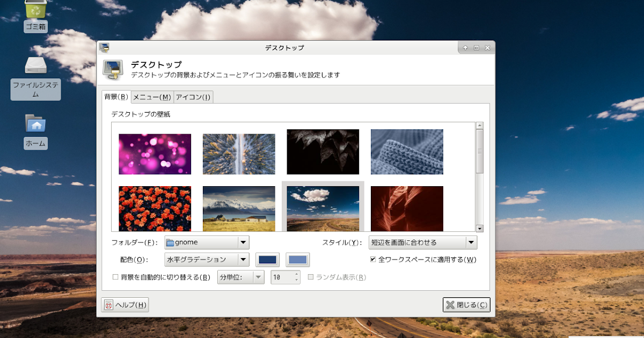Roll up the window with the up-arrow button
This screenshot has width=644, height=338.
tap(465, 48)
